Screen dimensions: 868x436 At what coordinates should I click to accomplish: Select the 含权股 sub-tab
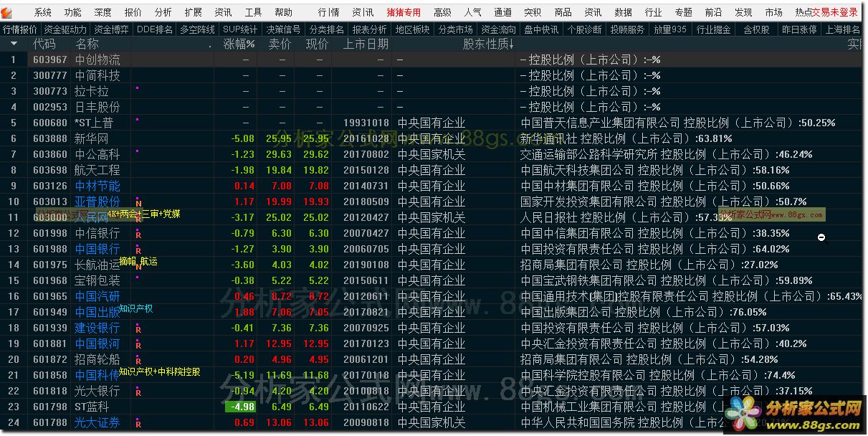(757, 29)
